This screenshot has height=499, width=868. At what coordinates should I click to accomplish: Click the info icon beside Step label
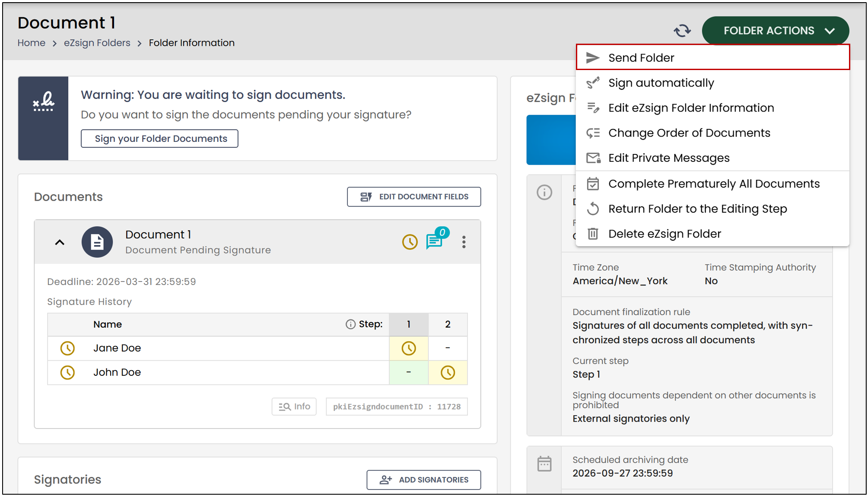coord(350,324)
